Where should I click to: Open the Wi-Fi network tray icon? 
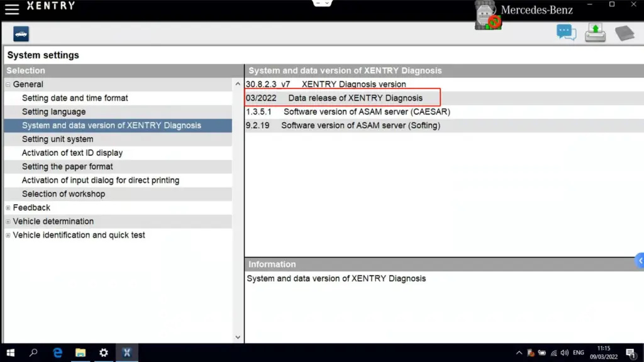[x=553, y=353]
